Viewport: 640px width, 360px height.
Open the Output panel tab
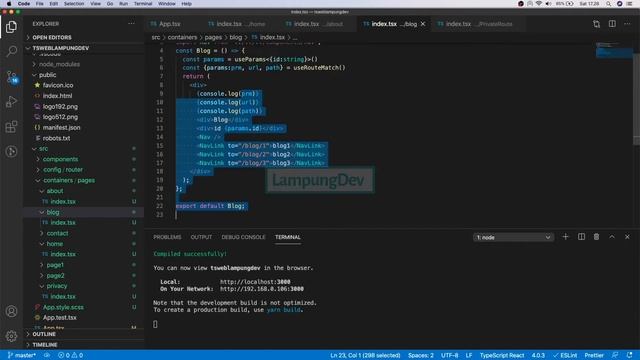[x=201, y=237]
